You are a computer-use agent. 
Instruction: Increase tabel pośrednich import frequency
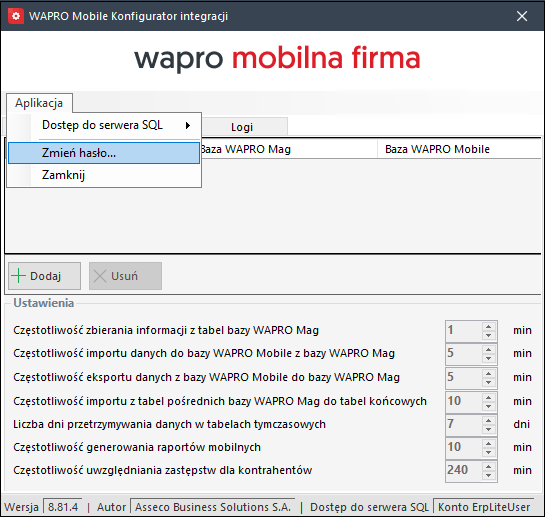point(489,397)
